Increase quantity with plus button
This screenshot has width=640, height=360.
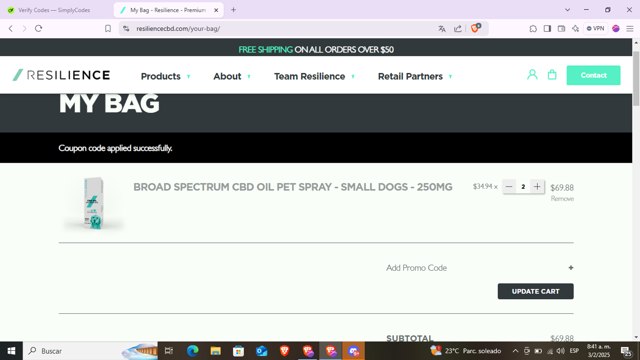[537, 187]
